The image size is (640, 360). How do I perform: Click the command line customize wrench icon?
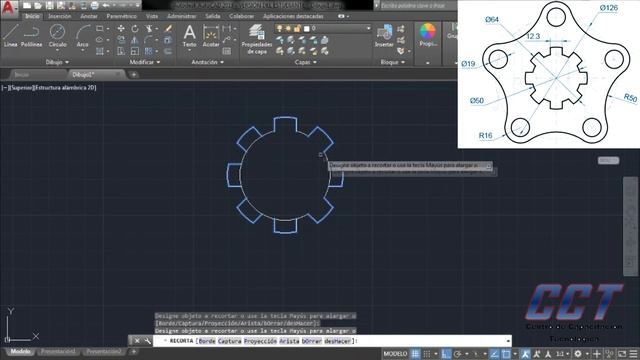coord(147,341)
